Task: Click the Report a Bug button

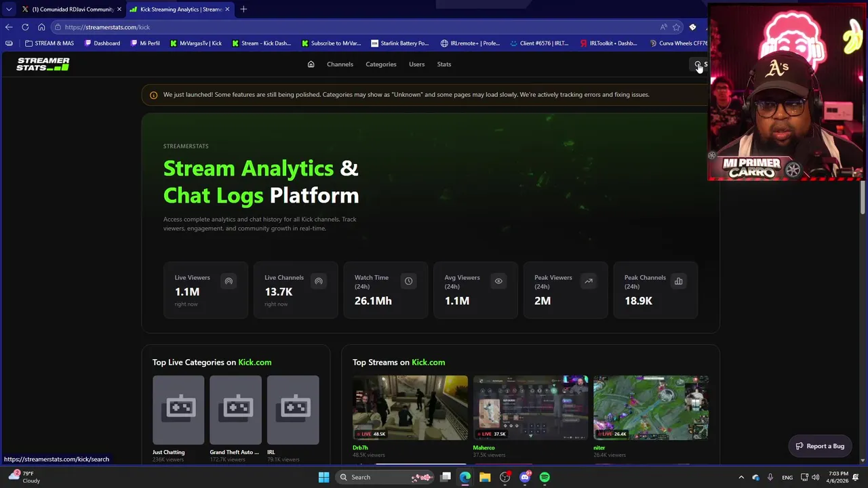Action: pyautogui.click(x=820, y=446)
